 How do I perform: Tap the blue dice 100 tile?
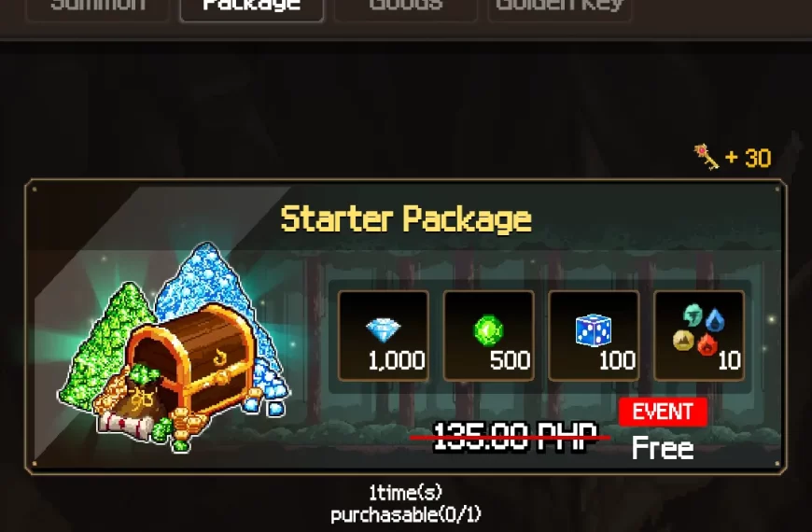click(x=594, y=336)
